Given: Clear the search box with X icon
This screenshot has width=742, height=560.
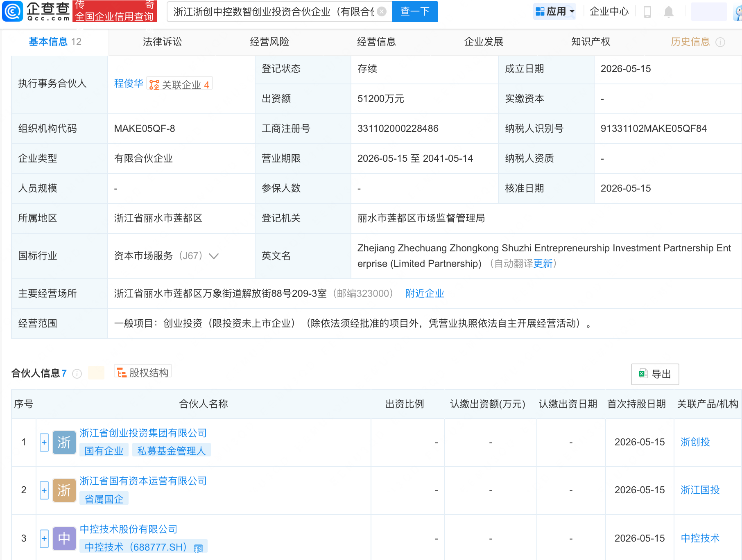Looking at the screenshot, I should 382,11.
